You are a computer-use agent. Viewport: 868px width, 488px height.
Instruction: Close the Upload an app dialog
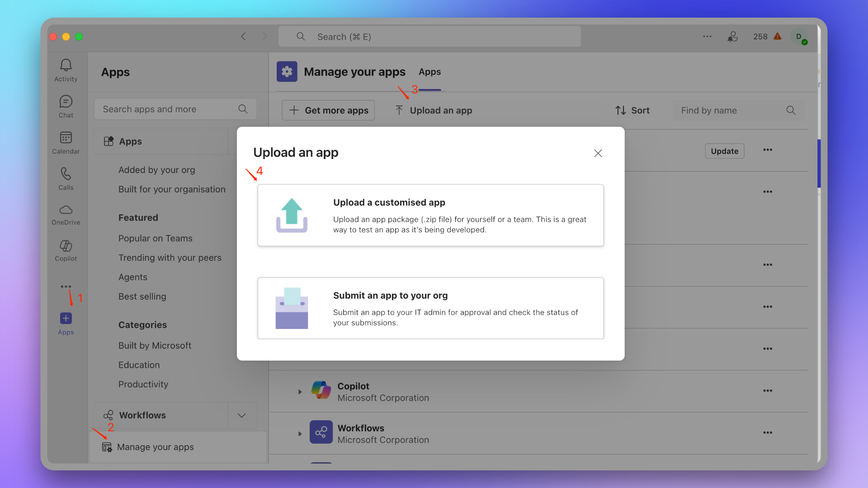tap(598, 153)
